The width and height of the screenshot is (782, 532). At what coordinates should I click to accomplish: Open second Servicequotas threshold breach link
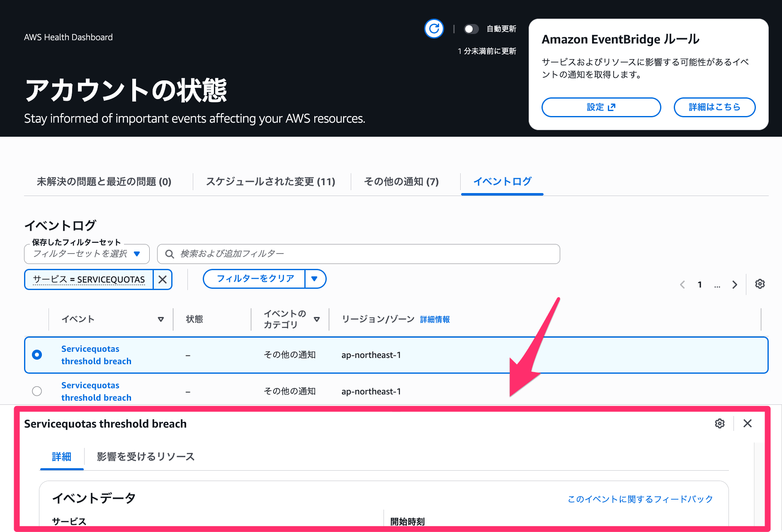[x=96, y=392]
